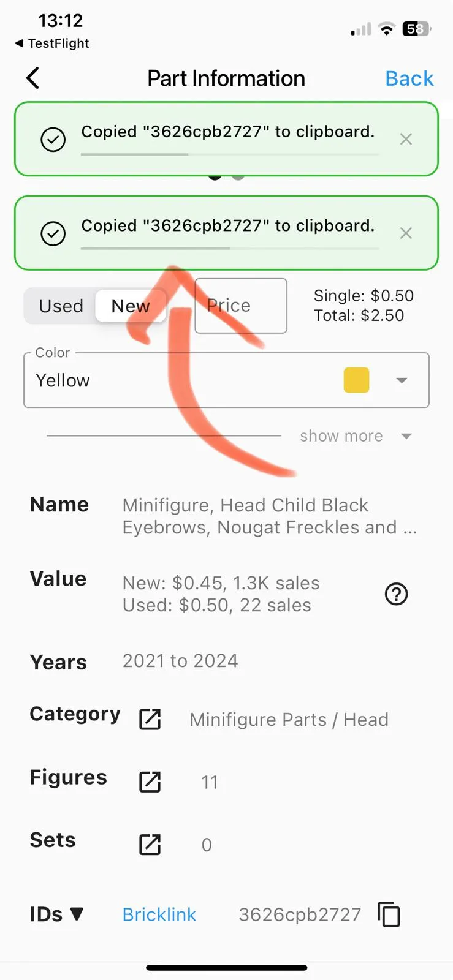The width and height of the screenshot is (453, 980).
Task: Open the Bricklink link
Action: coord(159,914)
